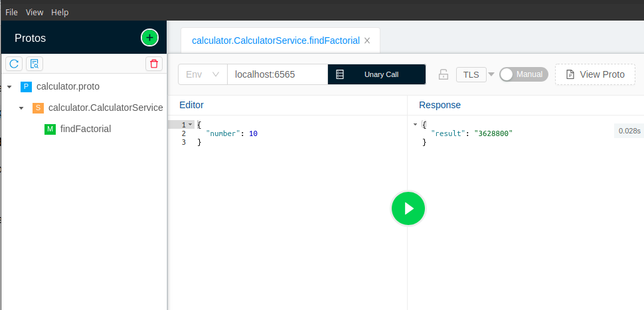Viewport: 644px width, 310px height.
Task: Click the localhost:6565 address field
Action: click(277, 74)
